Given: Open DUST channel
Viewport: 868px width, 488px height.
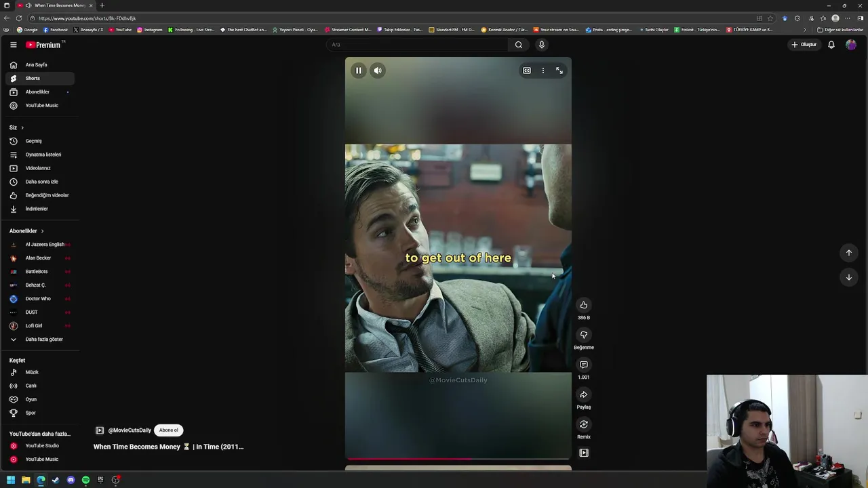Looking at the screenshot, I should pyautogui.click(x=40, y=312).
